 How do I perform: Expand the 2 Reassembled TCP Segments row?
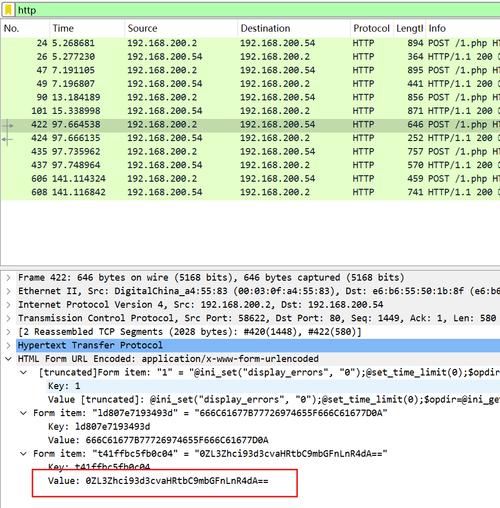click(9, 332)
